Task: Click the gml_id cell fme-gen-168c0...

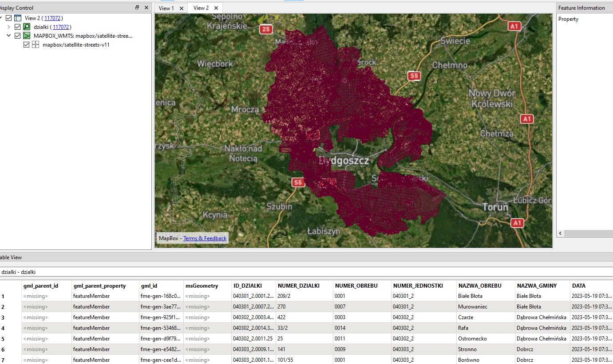Action: pyautogui.click(x=161, y=296)
